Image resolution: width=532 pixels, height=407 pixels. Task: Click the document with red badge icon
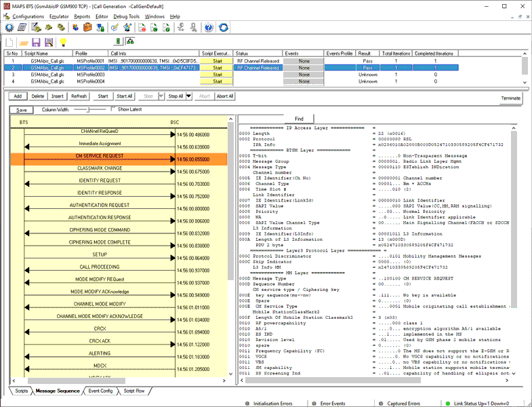pyautogui.click(x=142, y=28)
